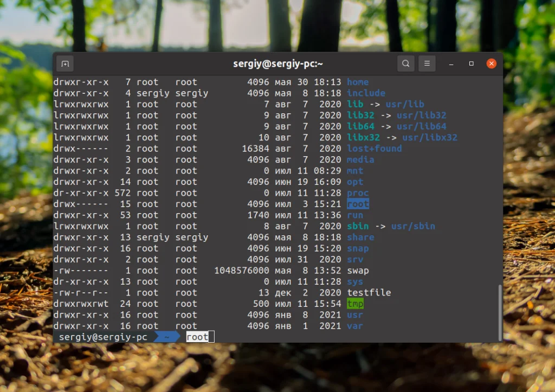Open the home directory link

click(x=358, y=82)
